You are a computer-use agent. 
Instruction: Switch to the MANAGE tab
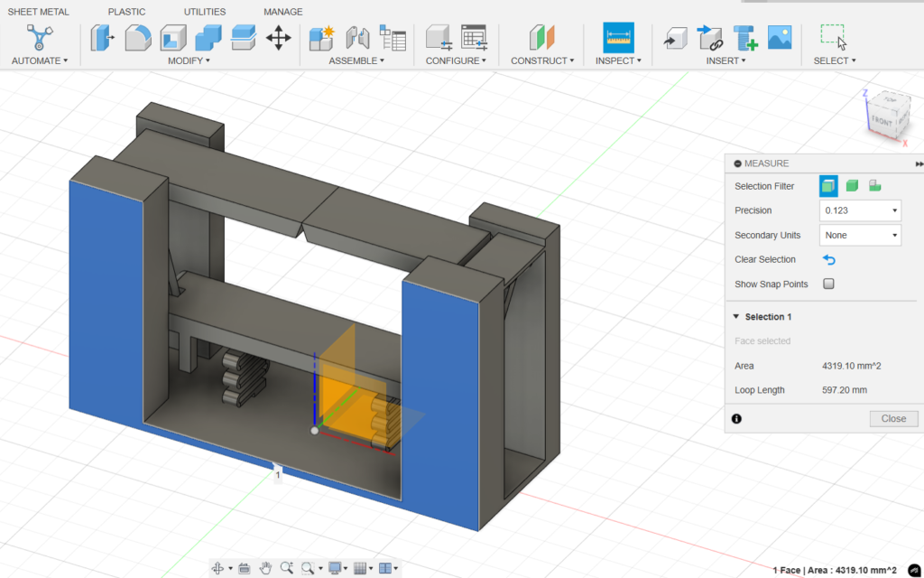282,12
